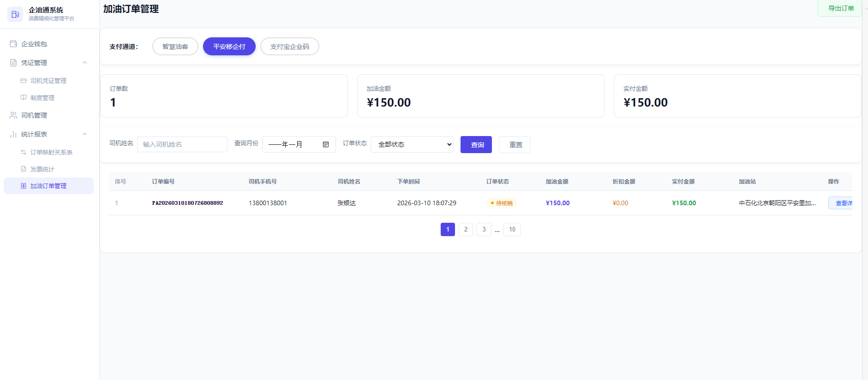Click the 重置 reset button

click(515, 145)
